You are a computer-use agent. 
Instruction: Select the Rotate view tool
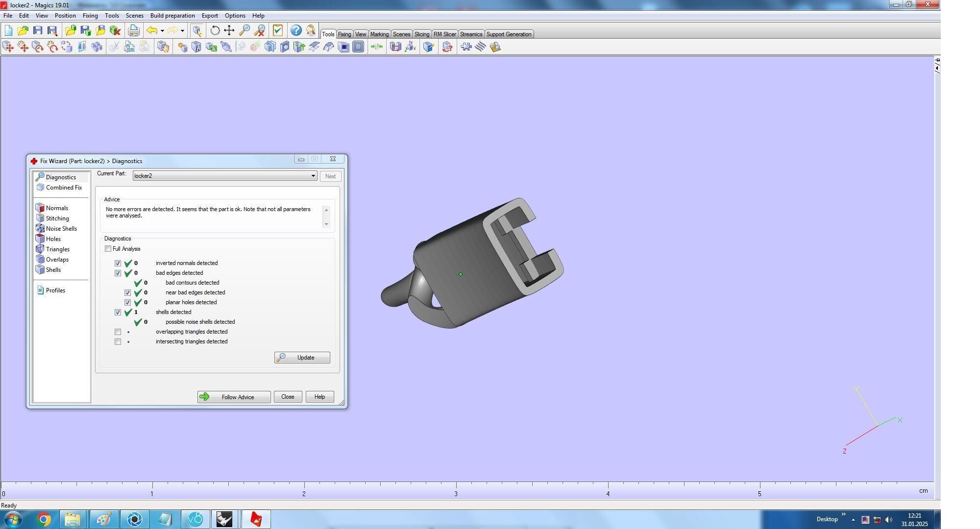215,31
